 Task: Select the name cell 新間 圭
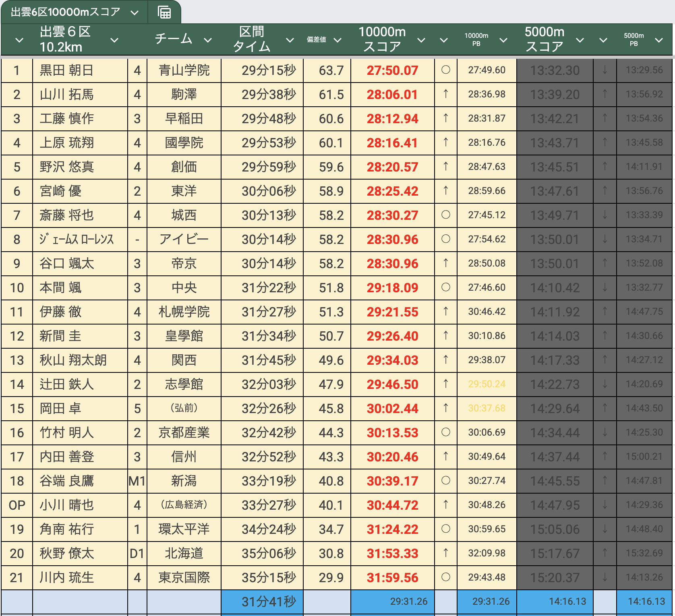[x=80, y=336]
